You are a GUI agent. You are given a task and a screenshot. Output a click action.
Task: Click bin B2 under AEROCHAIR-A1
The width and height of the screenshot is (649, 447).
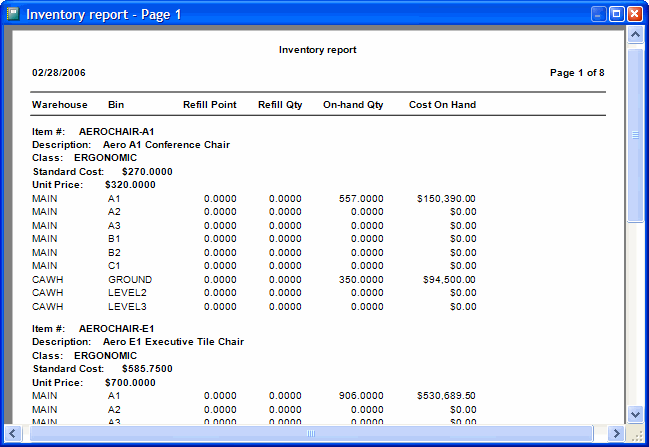click(x=114, y=253)
